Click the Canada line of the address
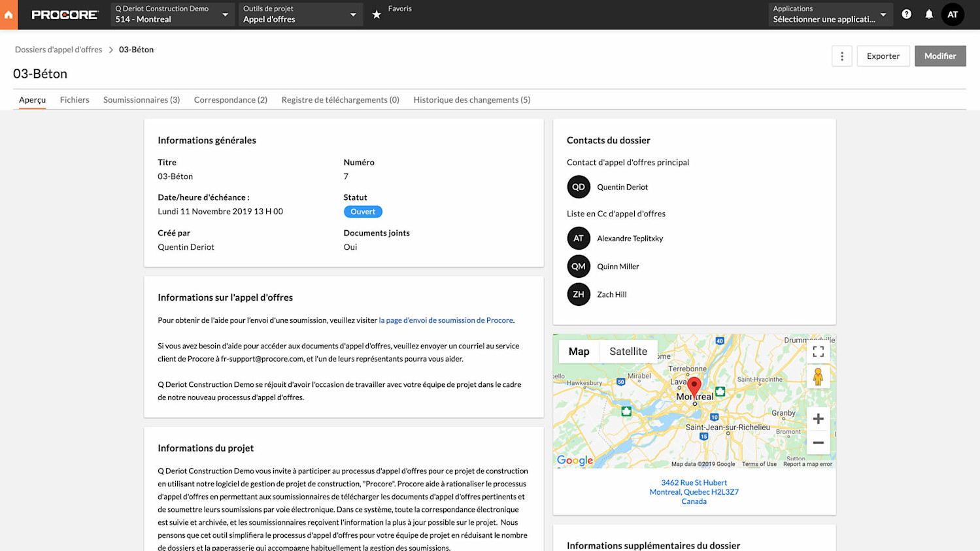Image resolution: width=980 pixels, height=551 pixels. tap(694, 501)
